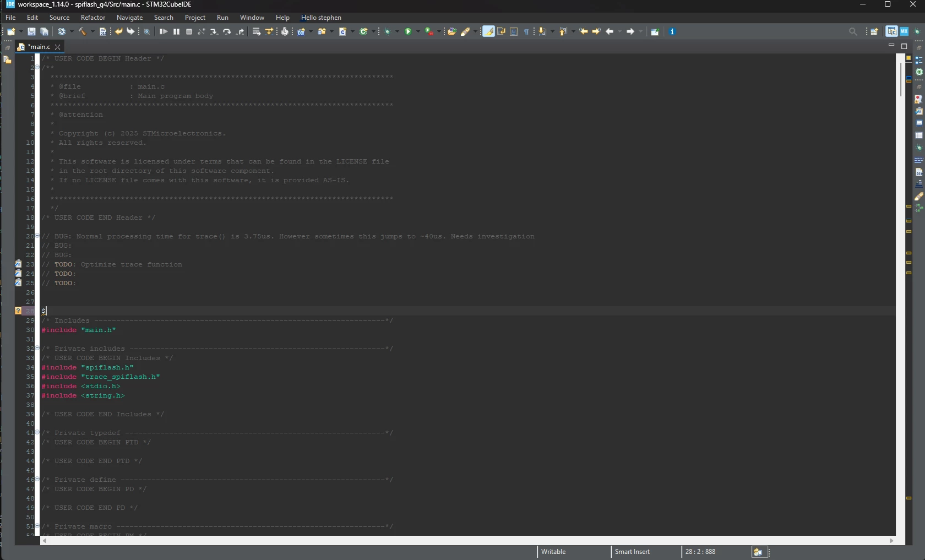Click the Step Return debug icon
Viewport: 925px width, 560px height.
tap(240, 32)
